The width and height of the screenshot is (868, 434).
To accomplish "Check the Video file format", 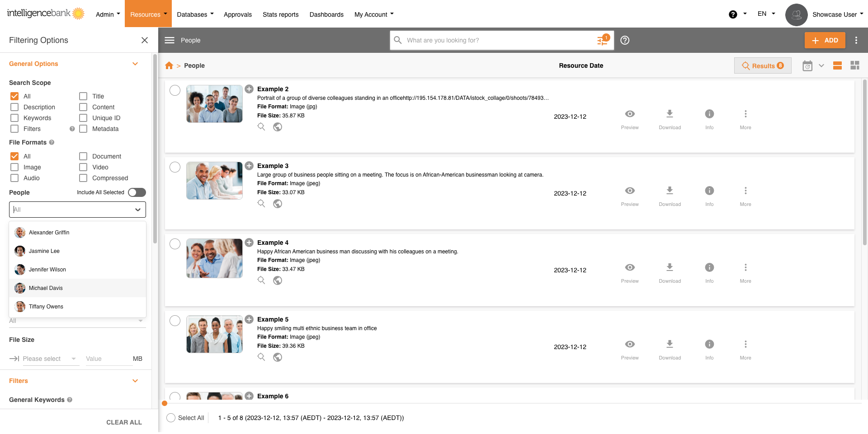I will (x=83, y=167).
